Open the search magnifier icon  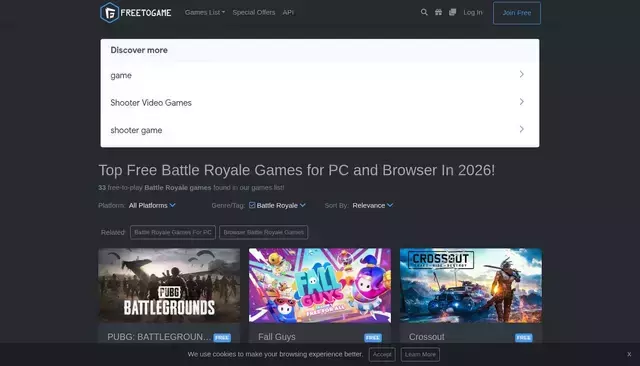click(x=424, y=12)
